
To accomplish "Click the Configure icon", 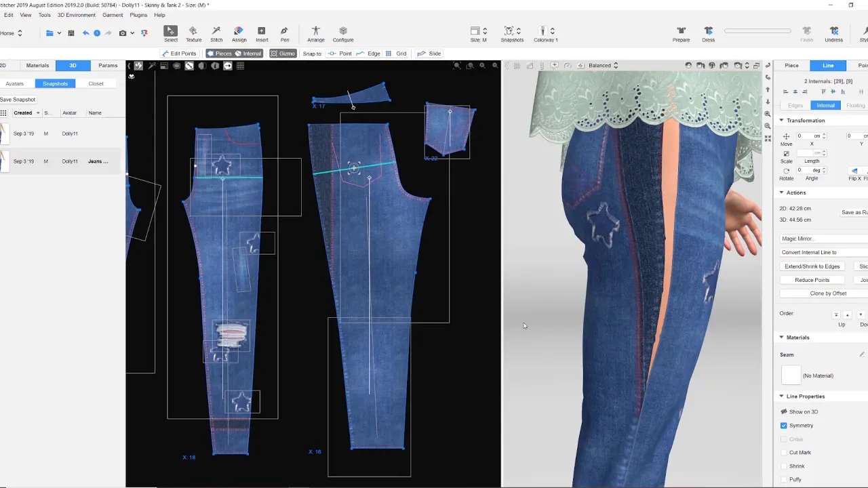I will click(x=343, y=31).
